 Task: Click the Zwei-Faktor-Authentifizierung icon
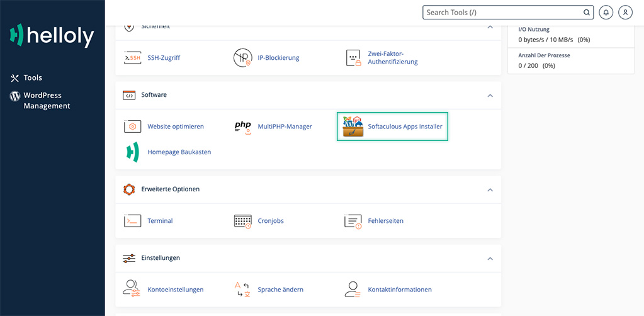point(353,58)
